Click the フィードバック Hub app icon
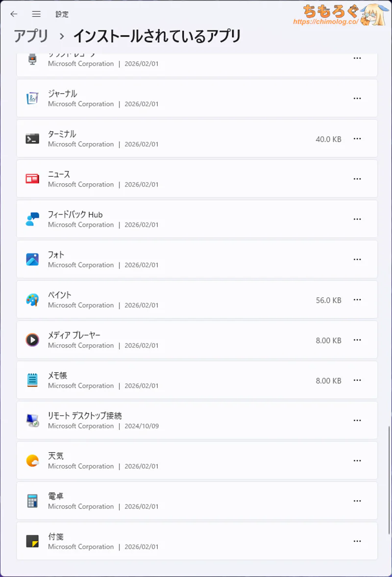 click(32, 219)
